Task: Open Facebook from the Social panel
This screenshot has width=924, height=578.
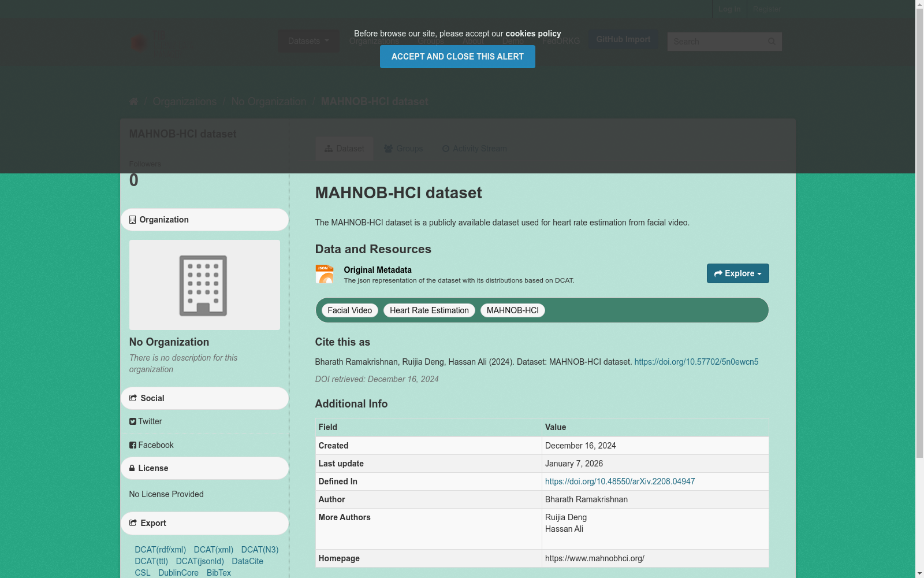Action: tap(151, 445)
